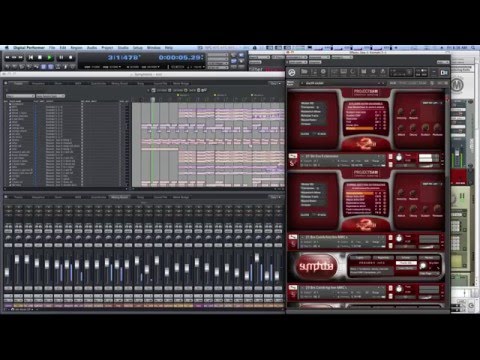The height and width of the screenshot is (360, 480).
Task: Open Spotlight search in the menu bar
Action: tap(474, 48)
